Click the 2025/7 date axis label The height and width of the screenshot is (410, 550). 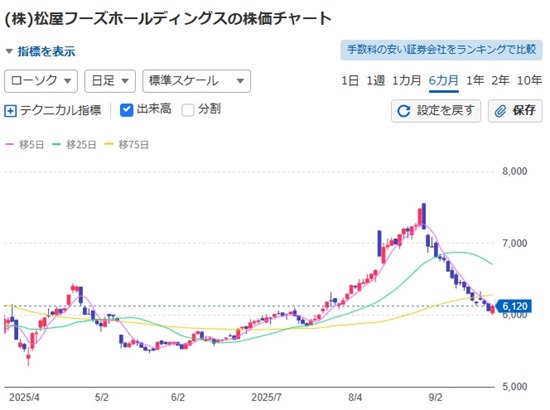pyautogui.click(x=267, y=397)
